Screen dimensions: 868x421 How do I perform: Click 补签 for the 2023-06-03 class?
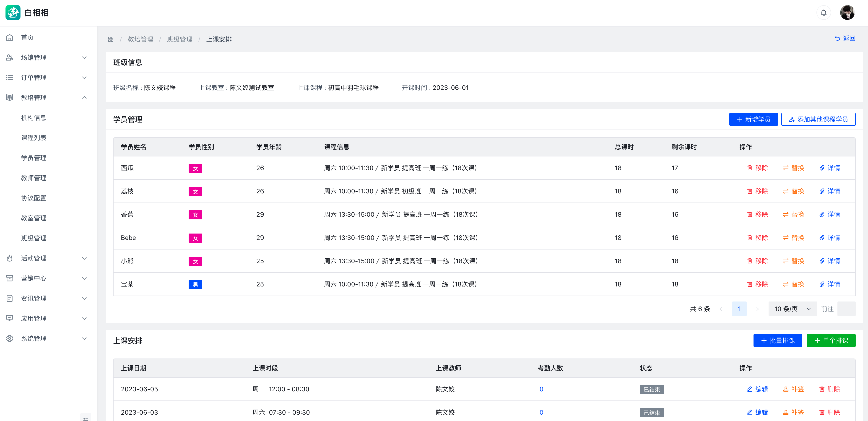[793, 412]
